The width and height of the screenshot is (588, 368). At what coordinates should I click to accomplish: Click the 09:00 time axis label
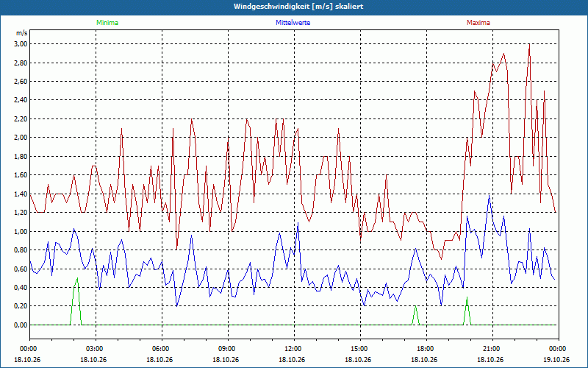pos(228,349)
